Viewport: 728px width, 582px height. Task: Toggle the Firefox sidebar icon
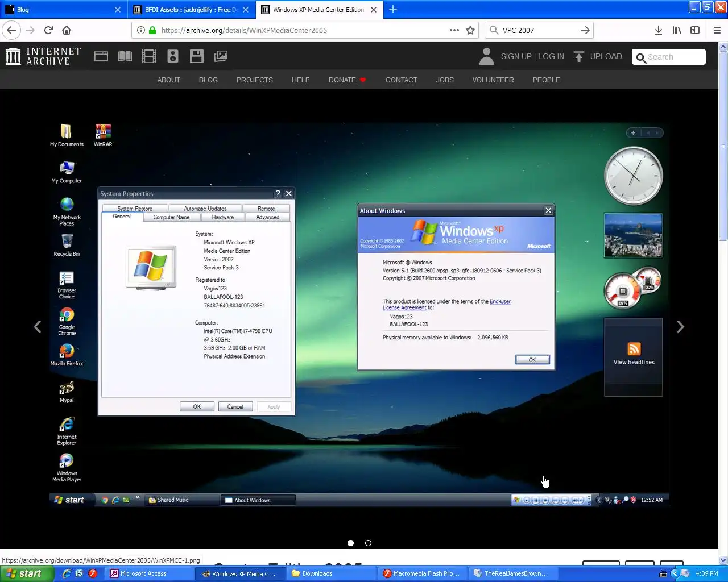695,30
